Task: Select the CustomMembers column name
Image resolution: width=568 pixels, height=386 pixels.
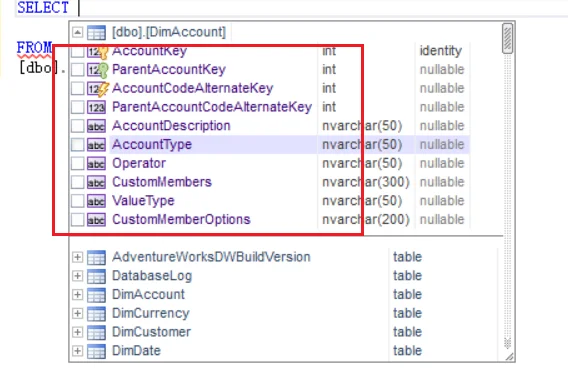Action: [162, 182]
